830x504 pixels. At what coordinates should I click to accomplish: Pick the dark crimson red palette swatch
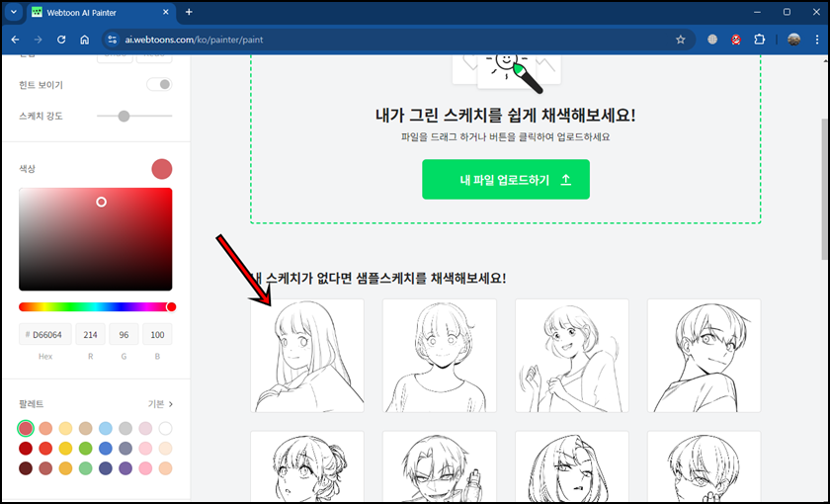tap(26, 449)
